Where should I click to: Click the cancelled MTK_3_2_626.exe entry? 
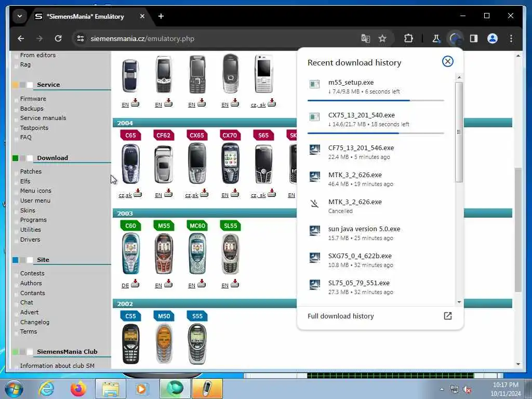(x=376, y=206)
